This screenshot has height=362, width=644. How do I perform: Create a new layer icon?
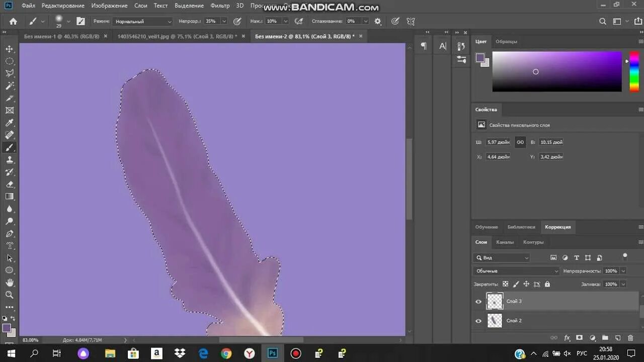tap(618, 338)
